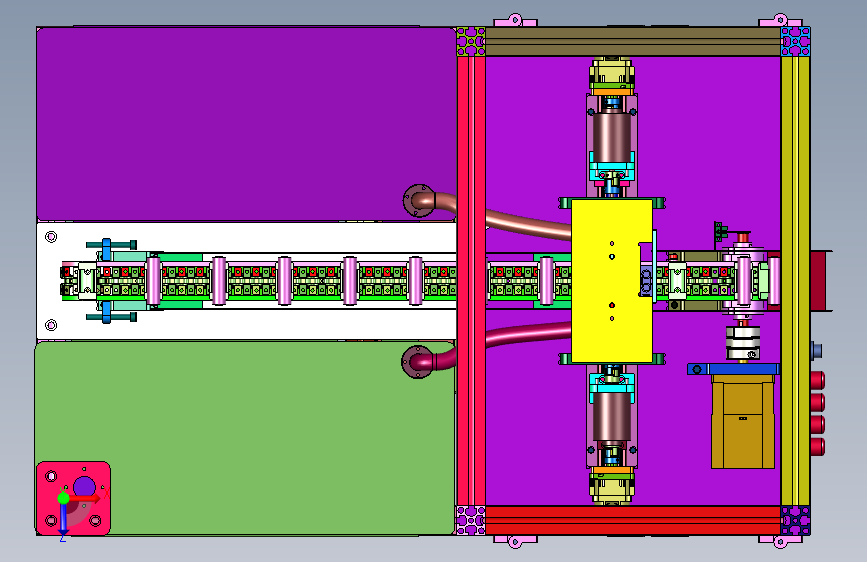This screenshot has height=562, width=867.
Task: Pick the silver shaft coupling above motor
Action: click(x=743, y=343)
